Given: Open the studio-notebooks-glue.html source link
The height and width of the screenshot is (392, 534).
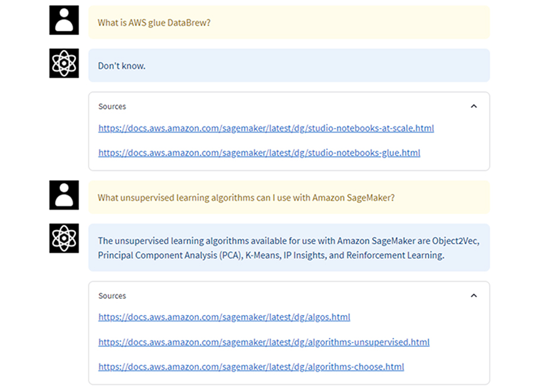Looking at the screenshot, I should pyautogui.click(x=259, y=153).
